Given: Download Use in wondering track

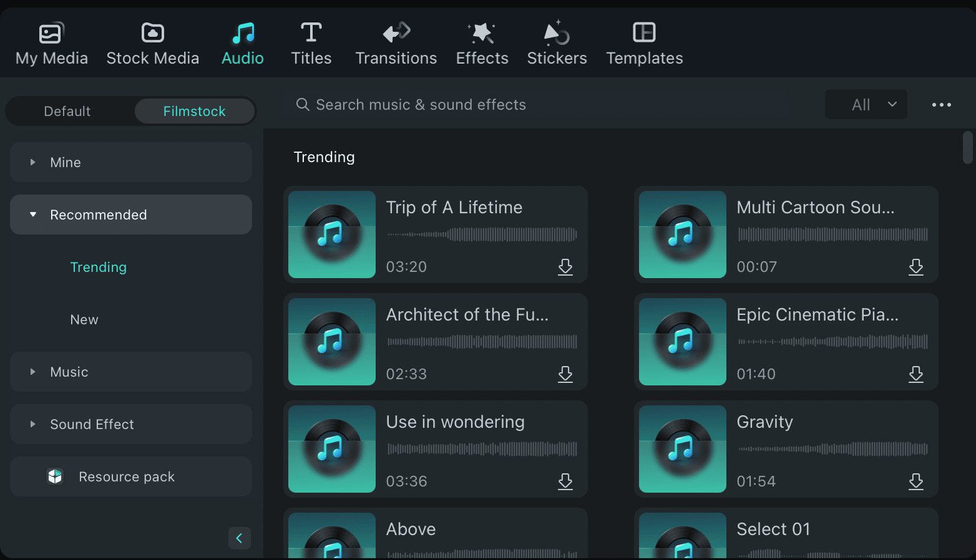Looking at the screenshot, I should pyautogui.click(x=565, y=481).
